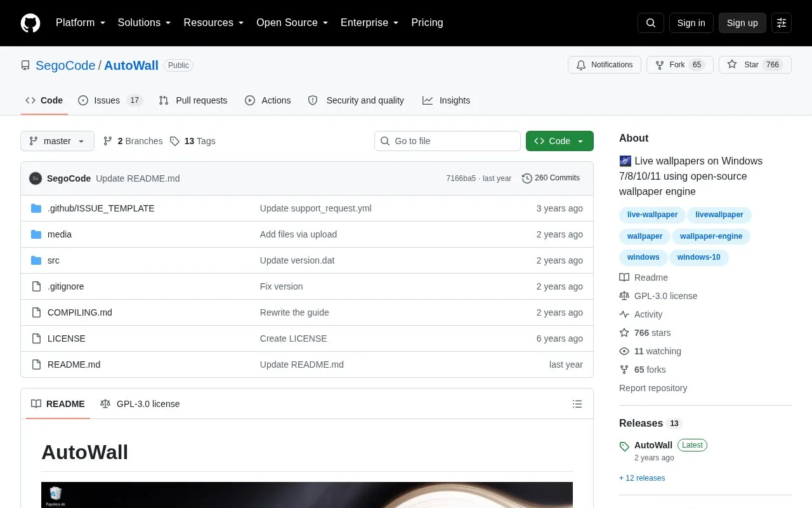
Task: Click the src folder icon
Action: [36, 260]
